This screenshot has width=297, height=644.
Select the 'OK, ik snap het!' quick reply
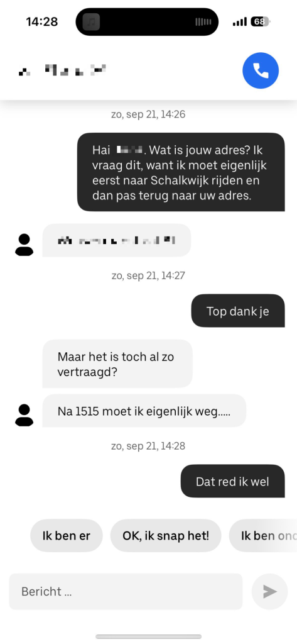tap(166, 536)
